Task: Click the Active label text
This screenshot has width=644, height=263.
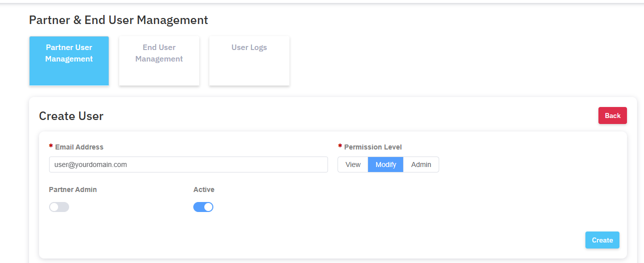Action: click(204, 189)
